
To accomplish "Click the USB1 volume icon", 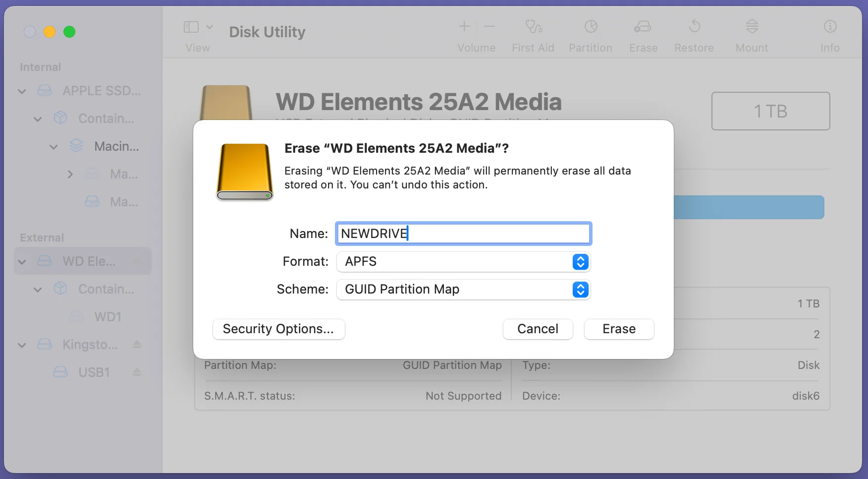I will (x=60, y=372).
